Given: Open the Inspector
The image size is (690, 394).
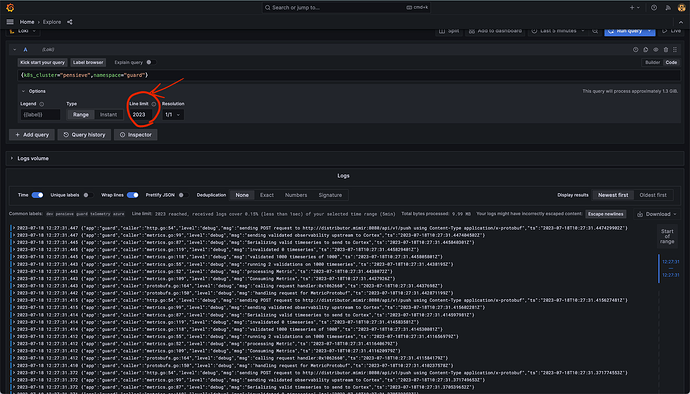Looking at the screenshot, I should [x=136, y=135].
